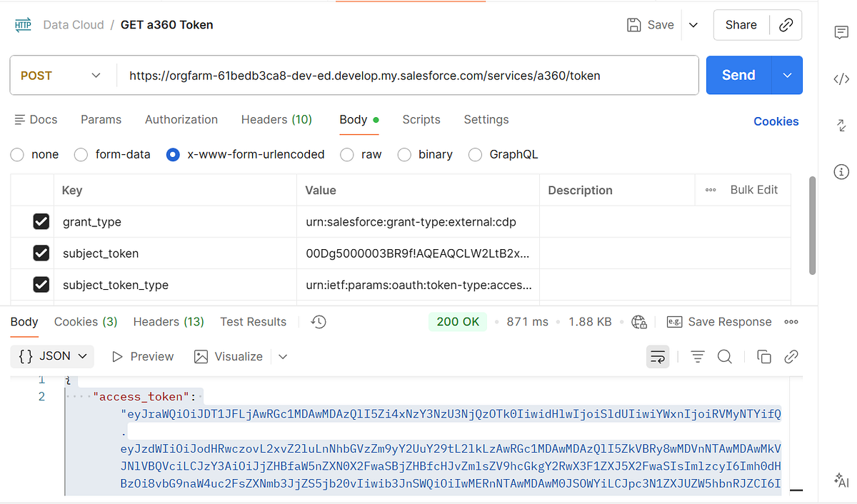This screenshot has width=857, height=504.
Task: Open the comments icon in right sidebar
Action: (x=841, y=33)
